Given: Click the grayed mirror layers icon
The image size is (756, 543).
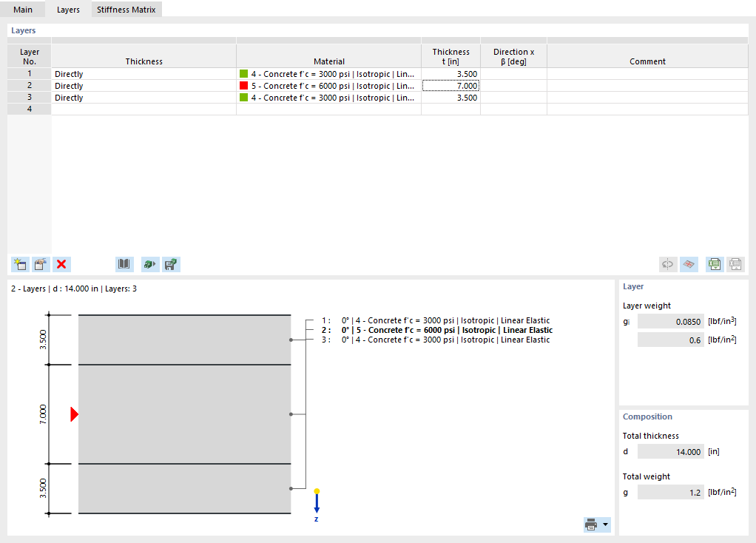Looking at the screenshot, I should [668, 264].
